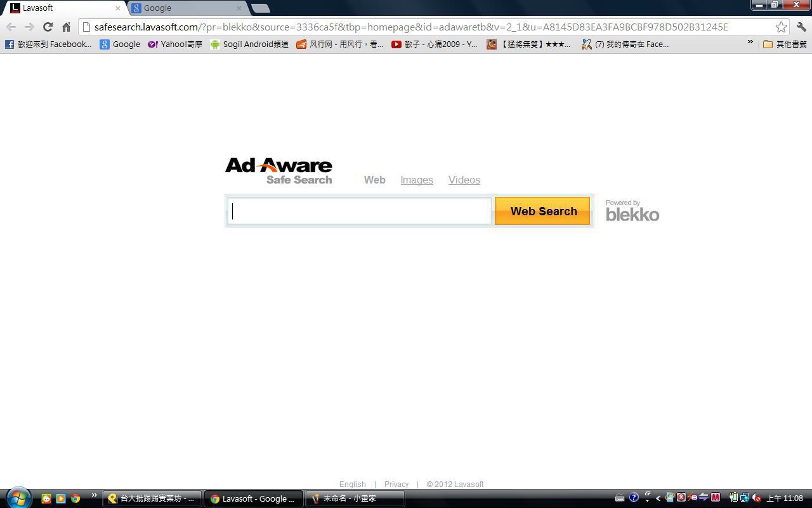Open the 其他書籤 bookmarks folder

tap(785, 44)
